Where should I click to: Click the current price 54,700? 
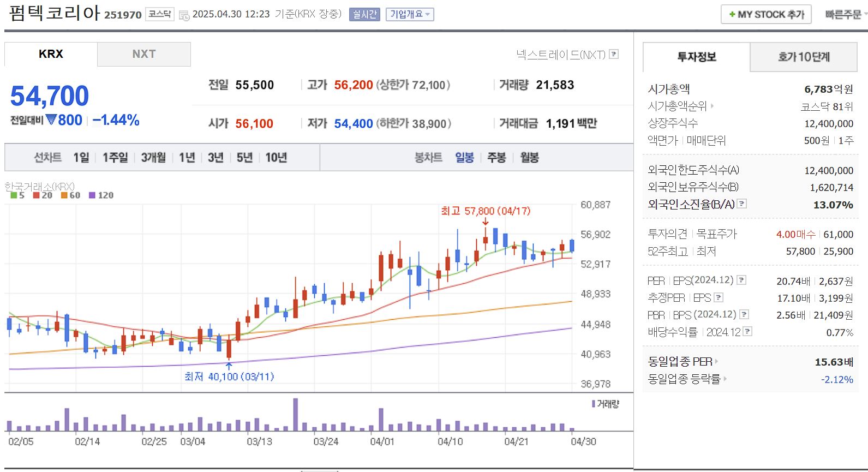pos(50,96)
